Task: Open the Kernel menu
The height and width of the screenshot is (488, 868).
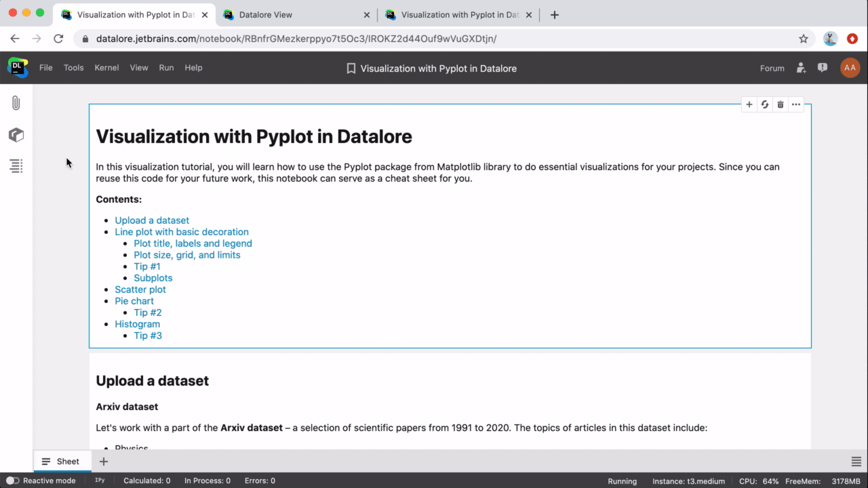Action: (106, 68)
